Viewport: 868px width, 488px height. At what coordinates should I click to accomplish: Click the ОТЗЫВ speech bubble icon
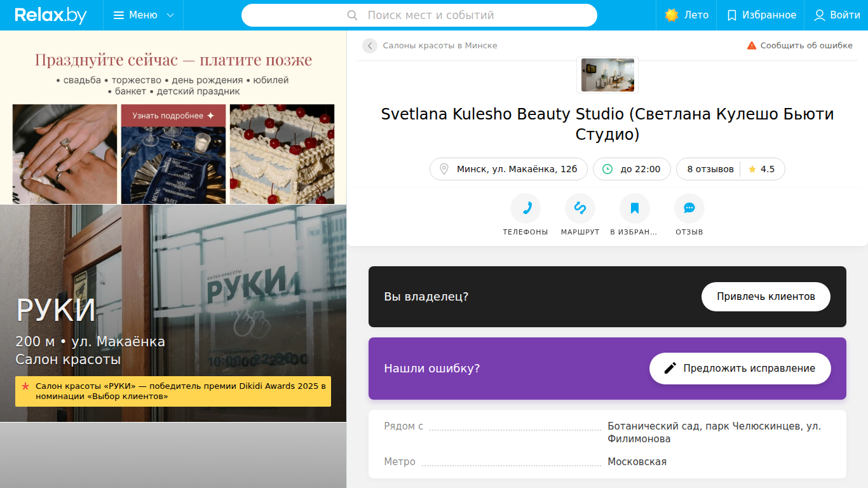(x=689, y=208)
